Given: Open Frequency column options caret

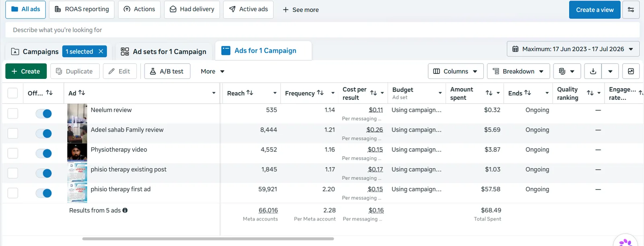Looking at the screenshot, I should coord(333,93).
